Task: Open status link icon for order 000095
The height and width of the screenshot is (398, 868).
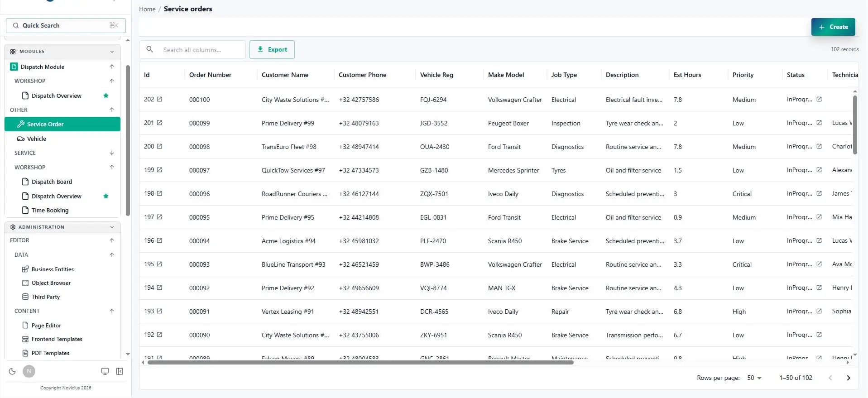Action: (x=819, y=217)
